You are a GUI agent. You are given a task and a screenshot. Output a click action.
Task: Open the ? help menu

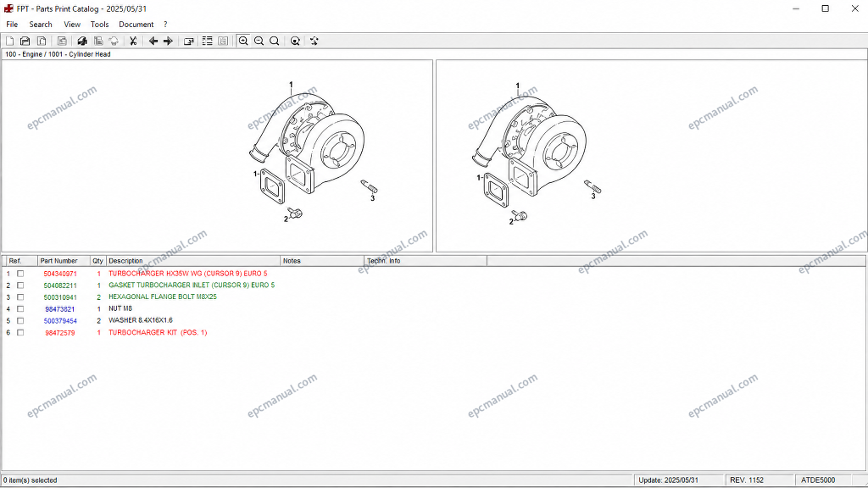(x=165, y=25)
